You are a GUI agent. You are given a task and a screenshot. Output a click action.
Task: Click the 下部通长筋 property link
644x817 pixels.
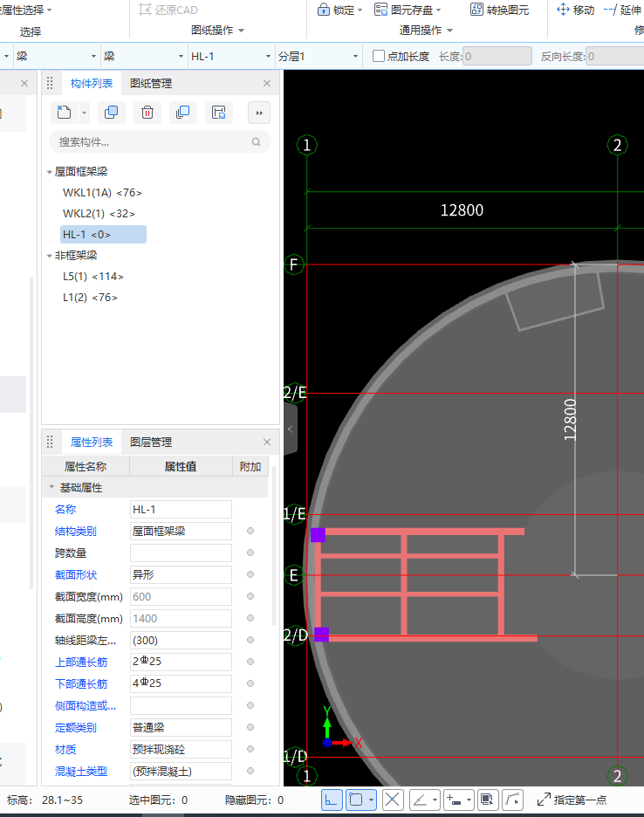coord(81,683)
